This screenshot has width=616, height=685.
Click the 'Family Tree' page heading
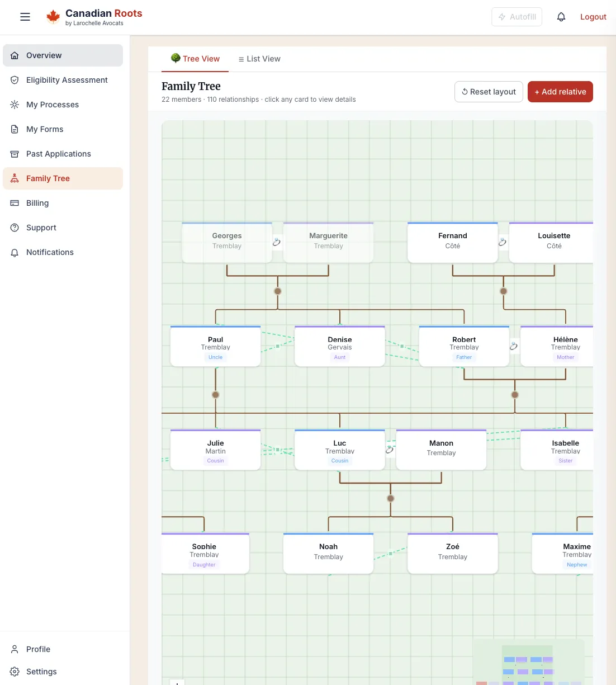[x=191, y=86]
